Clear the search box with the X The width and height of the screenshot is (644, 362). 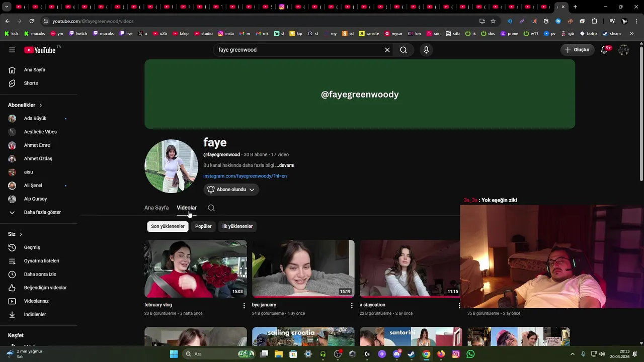pyautogui.click(x=387, y=50)
